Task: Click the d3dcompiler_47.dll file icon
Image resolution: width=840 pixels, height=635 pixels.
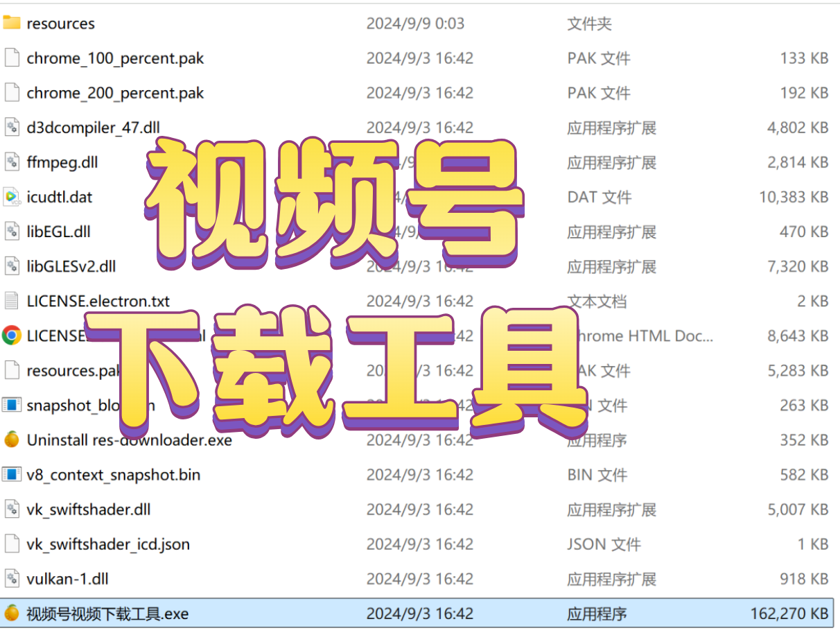Action: point(12,128)
